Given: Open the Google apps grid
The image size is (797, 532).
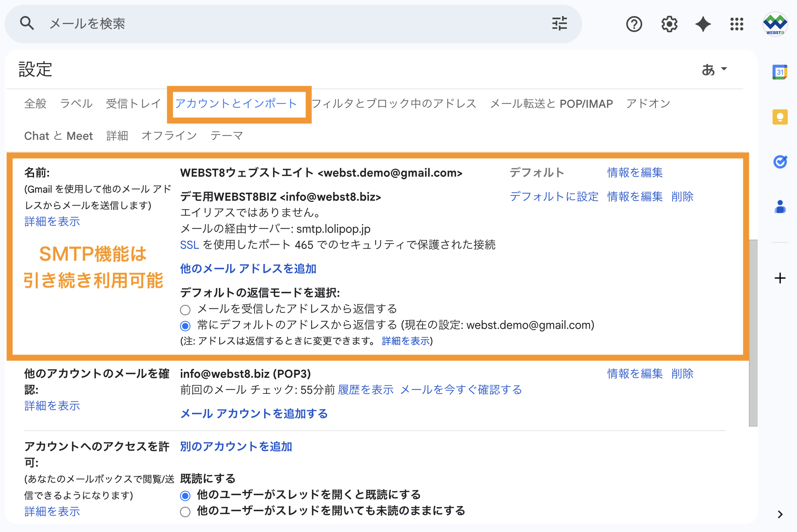Looking at the screenshot, I should (737, 24).
